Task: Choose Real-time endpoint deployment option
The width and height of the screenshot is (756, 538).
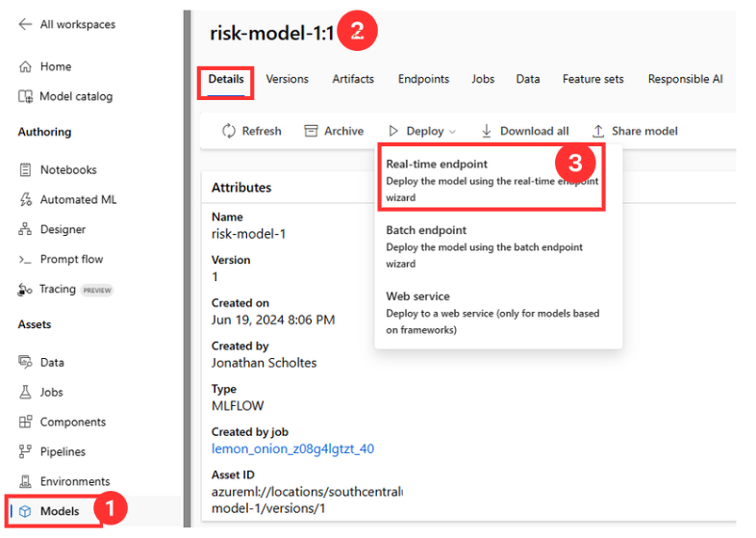Action: [x=492, y=179]
